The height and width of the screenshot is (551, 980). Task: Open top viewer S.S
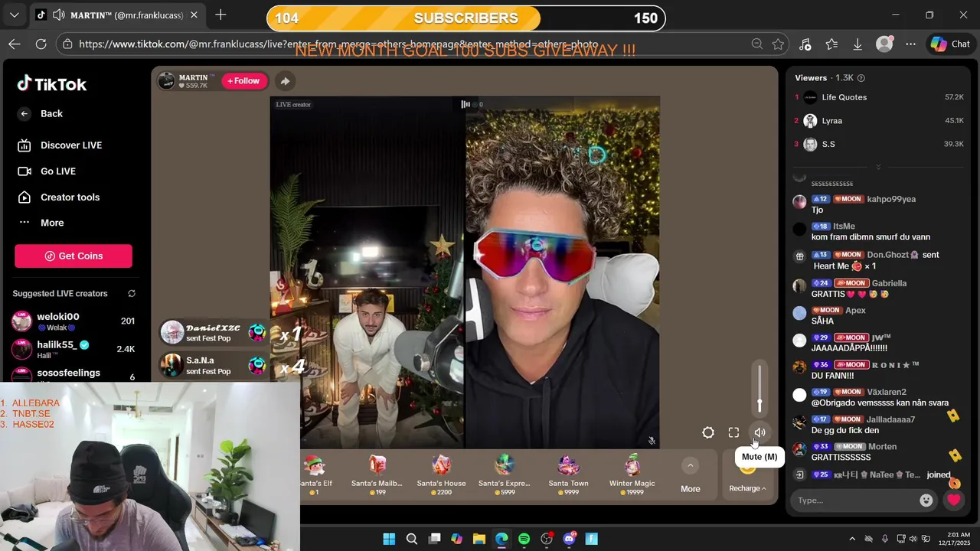point(879,144)
